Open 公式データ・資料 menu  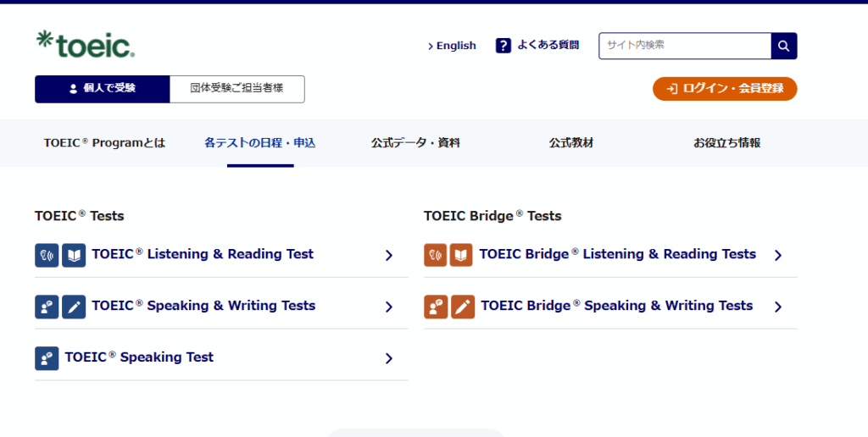coord(415,143)
